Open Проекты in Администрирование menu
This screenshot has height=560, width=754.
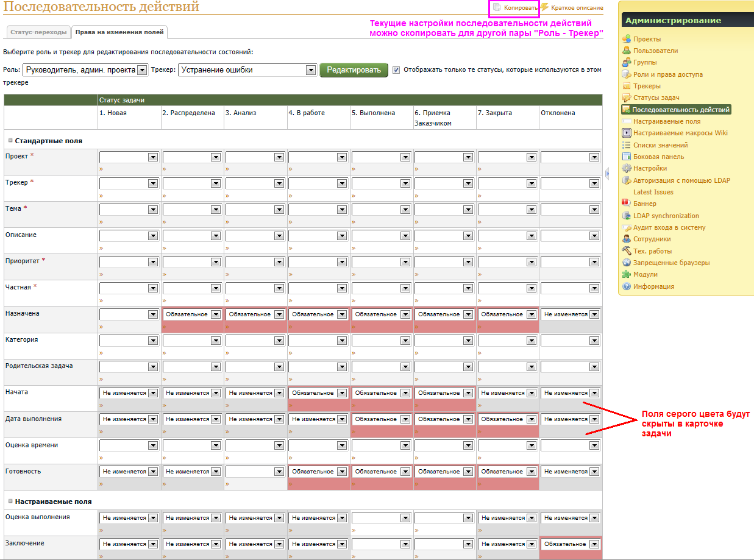pos(647,39)
